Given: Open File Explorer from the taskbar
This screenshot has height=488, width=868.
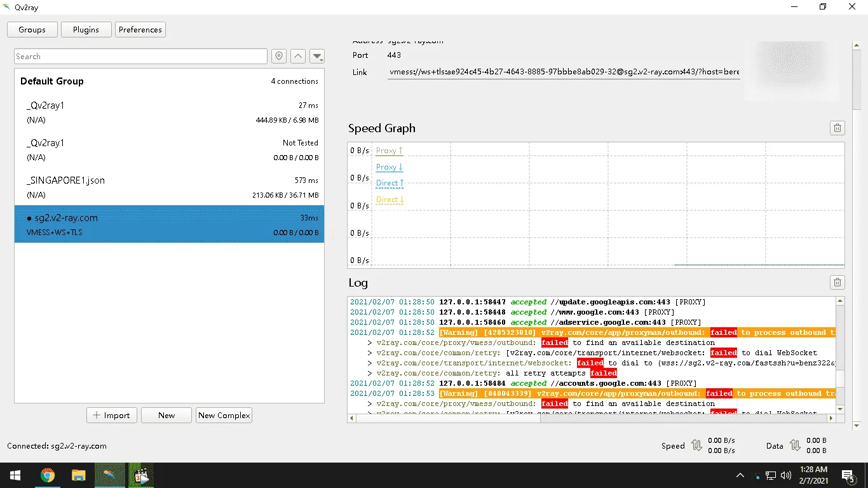Looking at the screenshot, I should pos(78,475).
